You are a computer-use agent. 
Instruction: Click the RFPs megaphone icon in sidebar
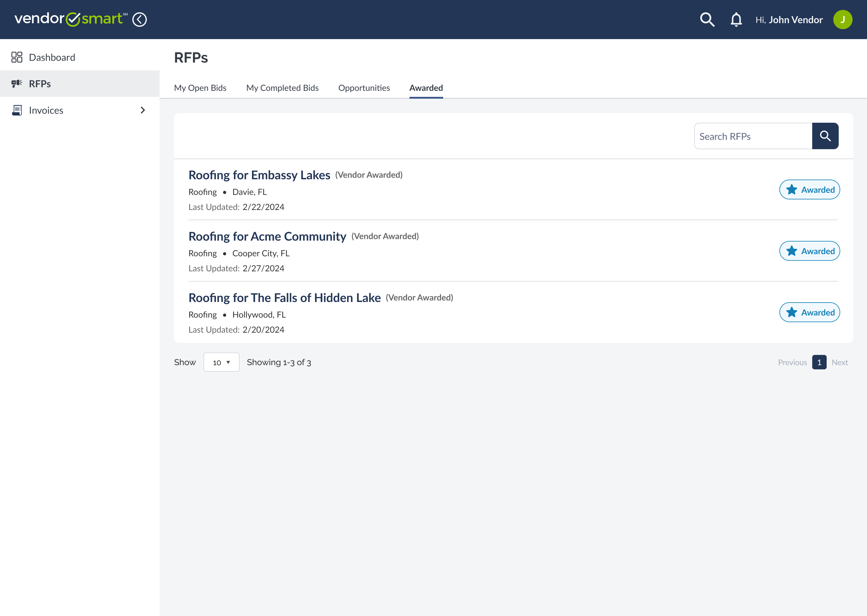(17, 83)
